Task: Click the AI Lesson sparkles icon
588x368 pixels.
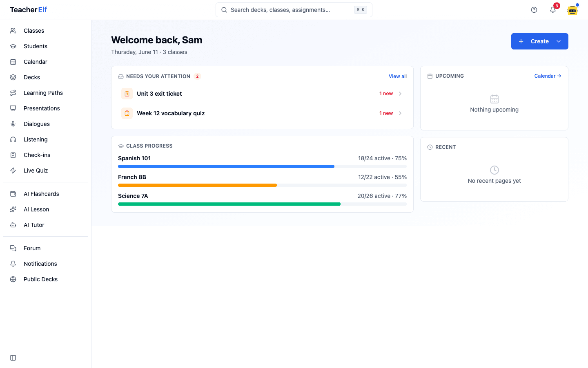Action: click(13, 209)
